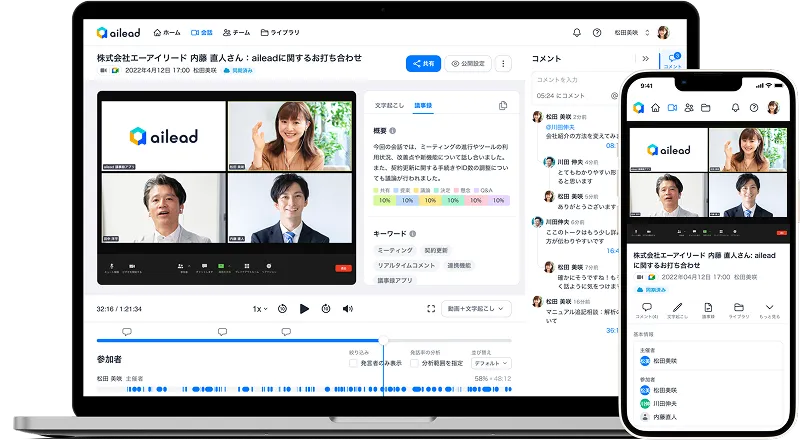Click the ailead logo in the laptop header
The width and height of the screenshot is (800, 440).
pos(118,33)
